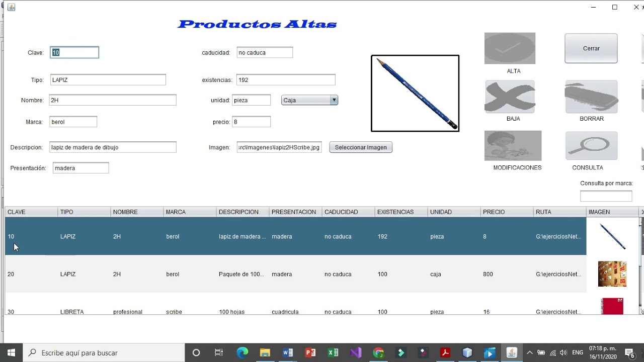Open PowerPoint from the taskbar
The width and height of the screenshot is (644, 362).
point(310,353)
